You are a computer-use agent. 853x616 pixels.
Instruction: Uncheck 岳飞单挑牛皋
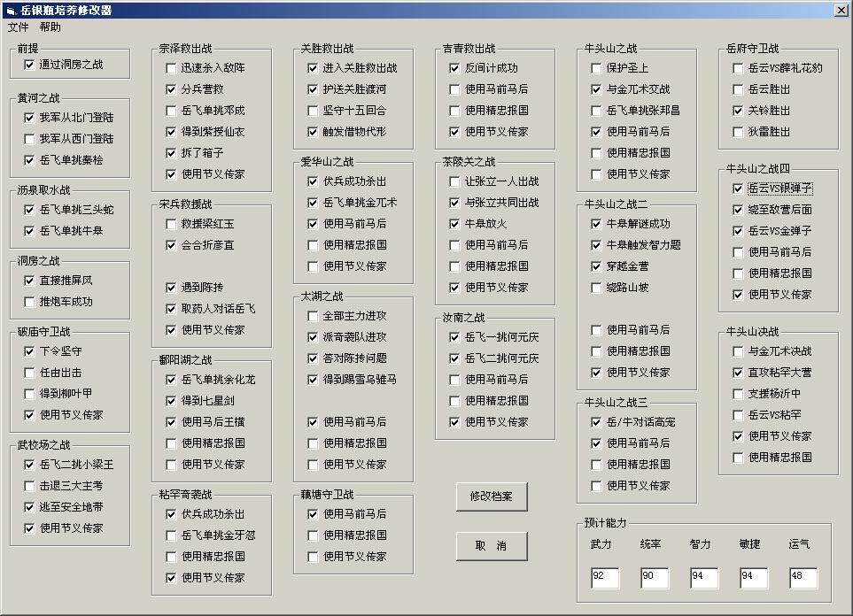[x=29, y=231]
